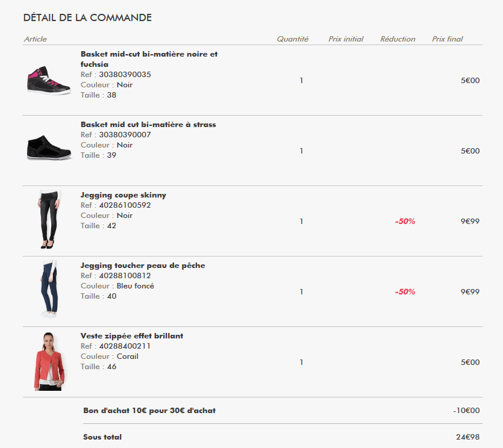
Task: Select the 'Prix initial' column header
Action: pyautogui.click(x=346, y=39)
